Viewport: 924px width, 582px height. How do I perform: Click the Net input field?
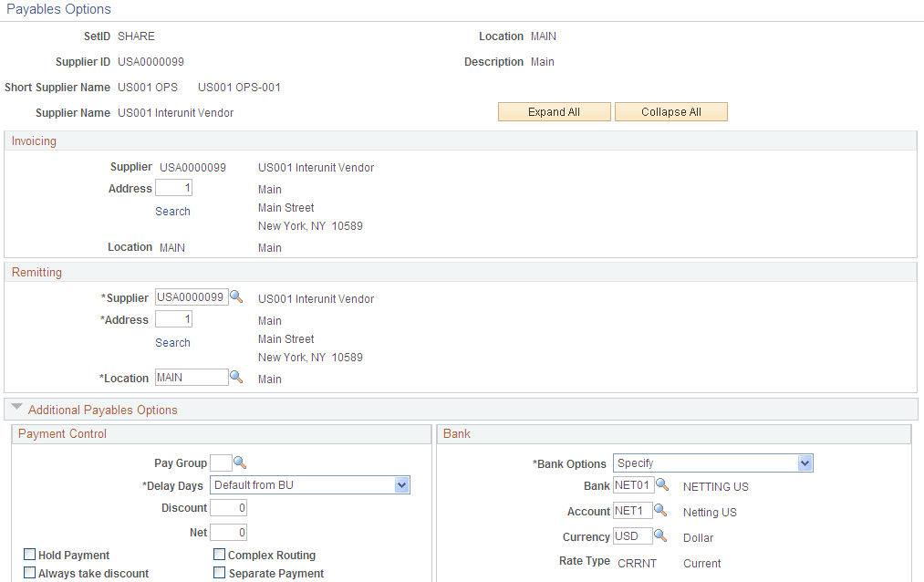[x=227, y=531]
